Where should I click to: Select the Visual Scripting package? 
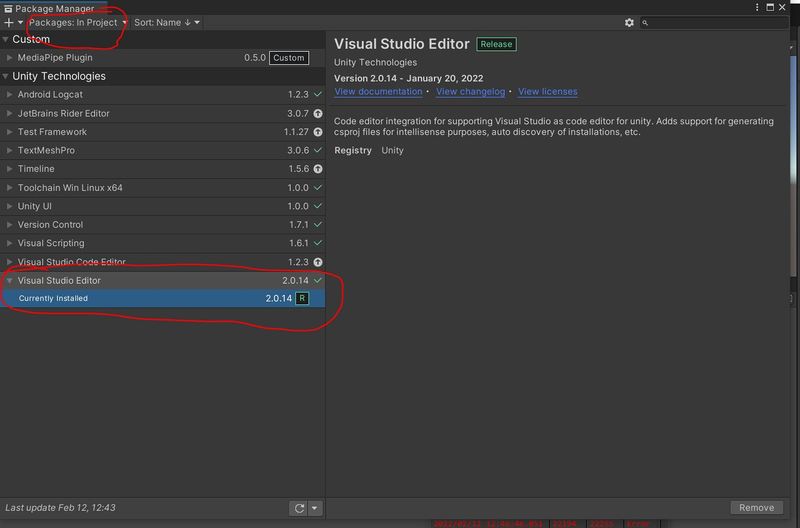[163, 243]
